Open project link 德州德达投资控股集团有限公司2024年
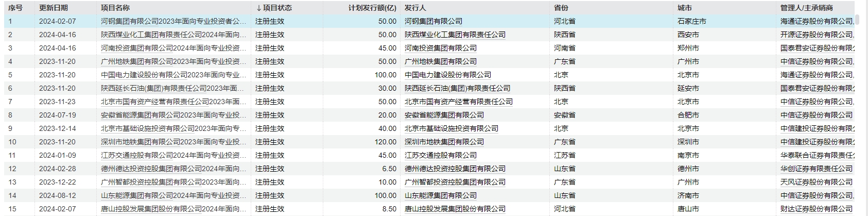This screenshot has height=216, width=868. point(174,169)
